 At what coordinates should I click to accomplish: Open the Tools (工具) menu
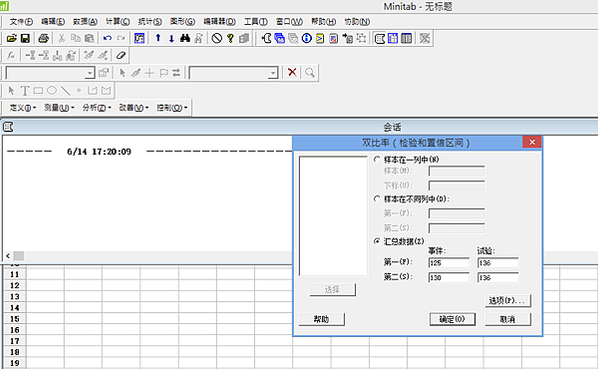click(256, 22)
